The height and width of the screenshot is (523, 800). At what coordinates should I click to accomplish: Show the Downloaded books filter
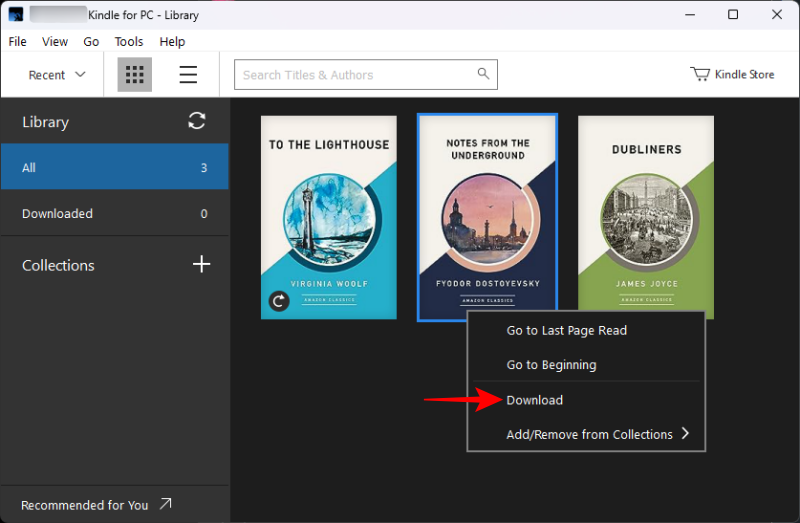[x=57, y=213]
